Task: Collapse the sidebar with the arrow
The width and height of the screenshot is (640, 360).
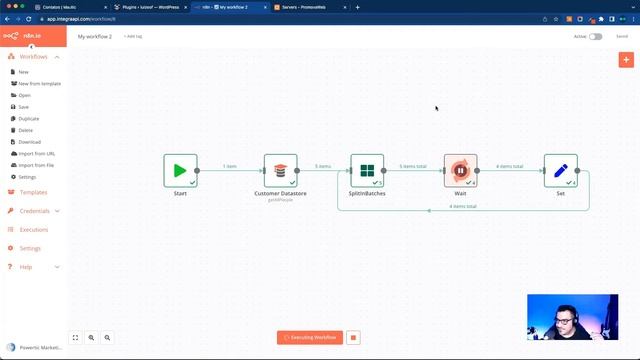Action: tap(31, 47)
